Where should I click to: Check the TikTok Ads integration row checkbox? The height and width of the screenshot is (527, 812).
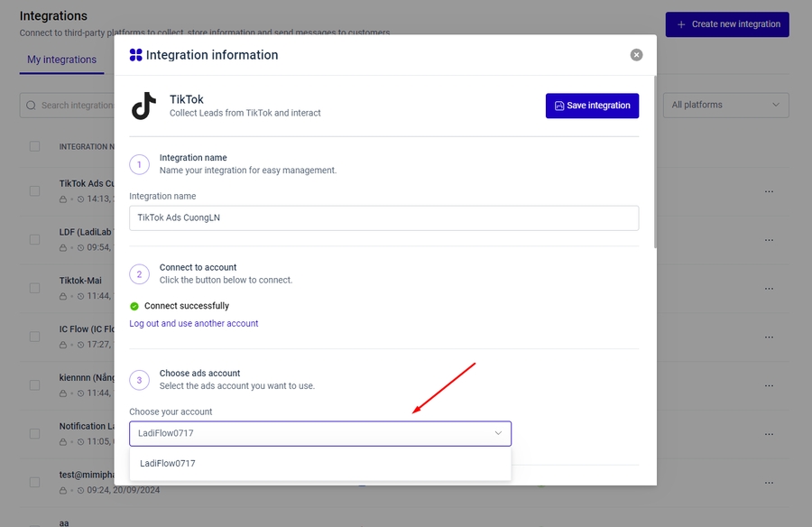click(34, 191)
